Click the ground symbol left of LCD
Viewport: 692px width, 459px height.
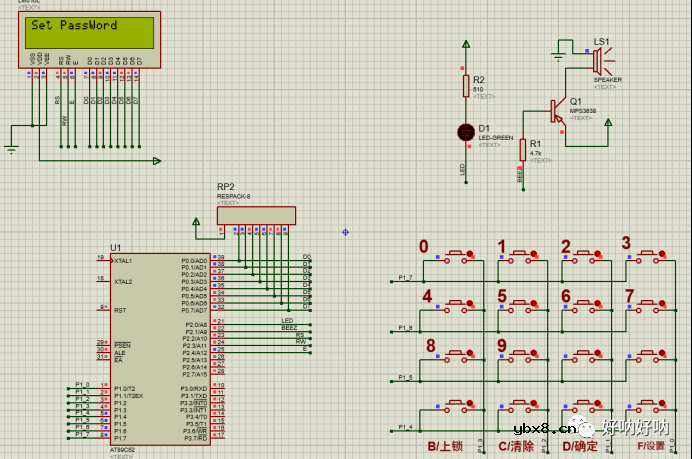point(12,149)
